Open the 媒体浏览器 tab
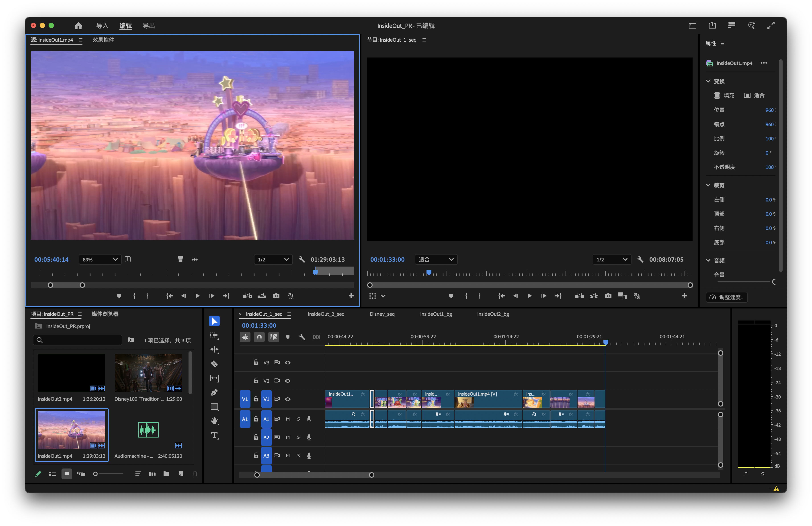This screenshot has height=526, width=812. (105, 314)
